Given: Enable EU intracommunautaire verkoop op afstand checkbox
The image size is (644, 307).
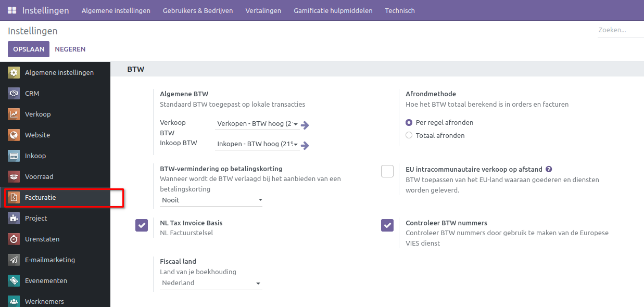Looking at the screenshot, I should pos(387,171).
